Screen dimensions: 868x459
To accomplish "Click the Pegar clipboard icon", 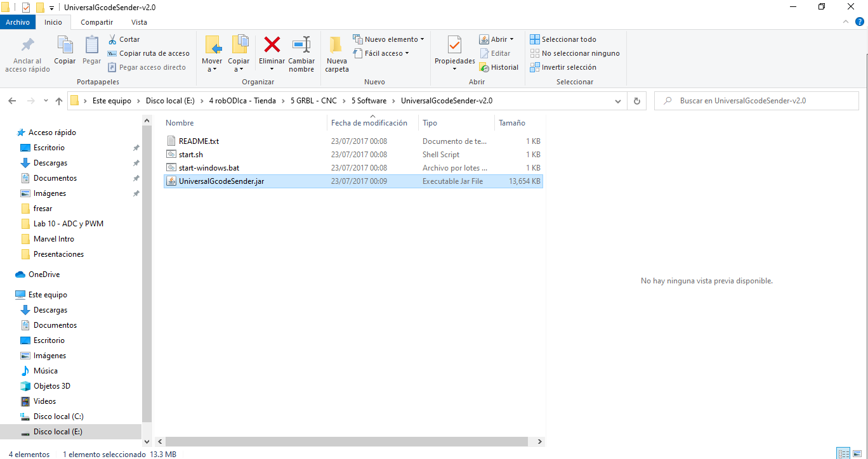I will coord(92,46).
